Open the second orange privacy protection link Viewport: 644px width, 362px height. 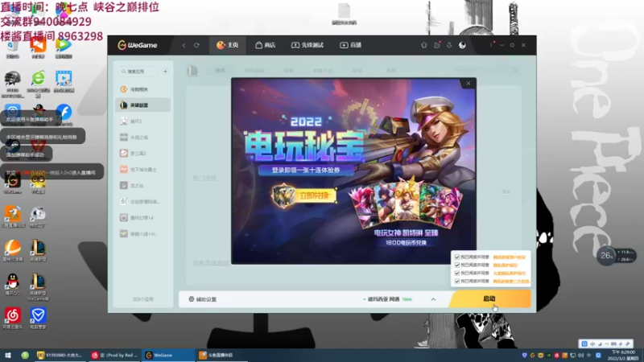coord(505,265)
